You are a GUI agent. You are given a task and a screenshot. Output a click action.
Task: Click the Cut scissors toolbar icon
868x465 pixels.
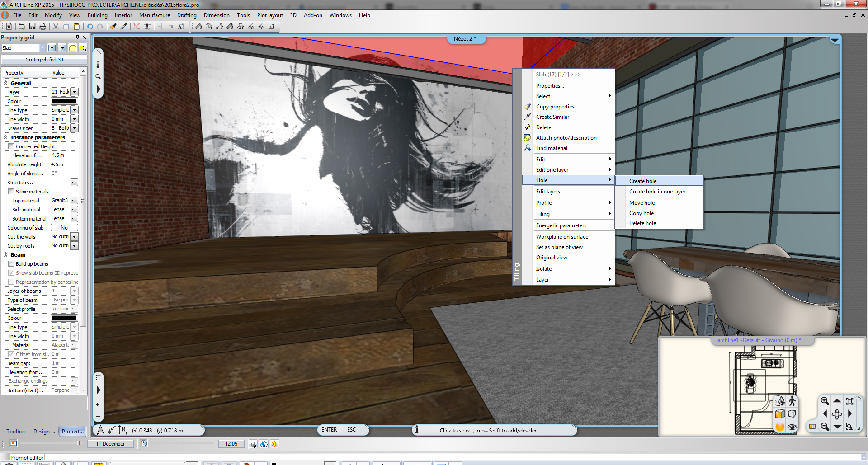coord(56,27)
